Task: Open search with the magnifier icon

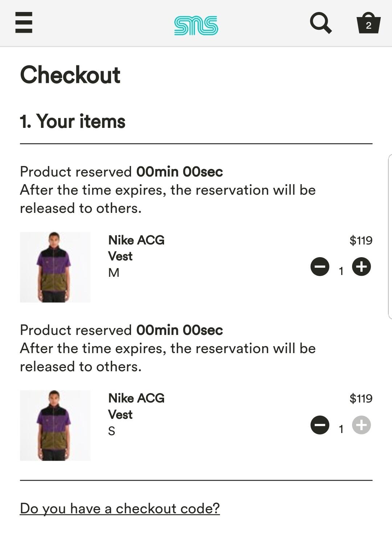Action: click(321, 23)
